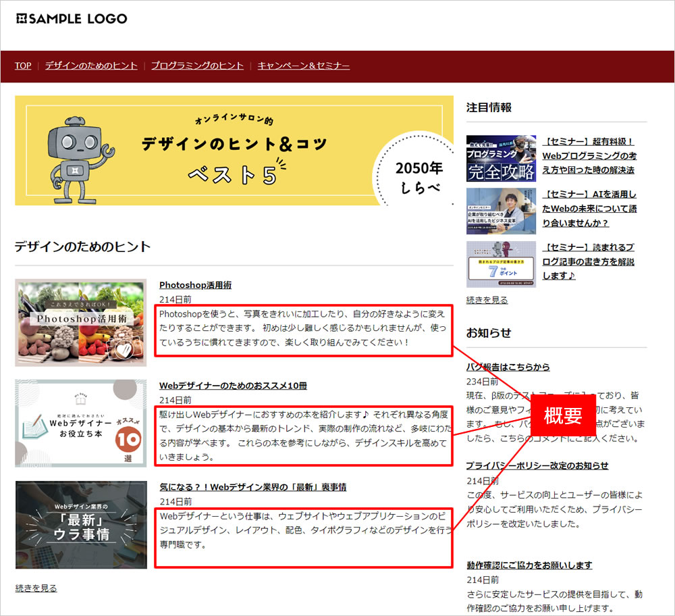This screenshot has height=616, width=675.
Task: Open the 動作確認にご協力をお願いします link
Action: 529,565
